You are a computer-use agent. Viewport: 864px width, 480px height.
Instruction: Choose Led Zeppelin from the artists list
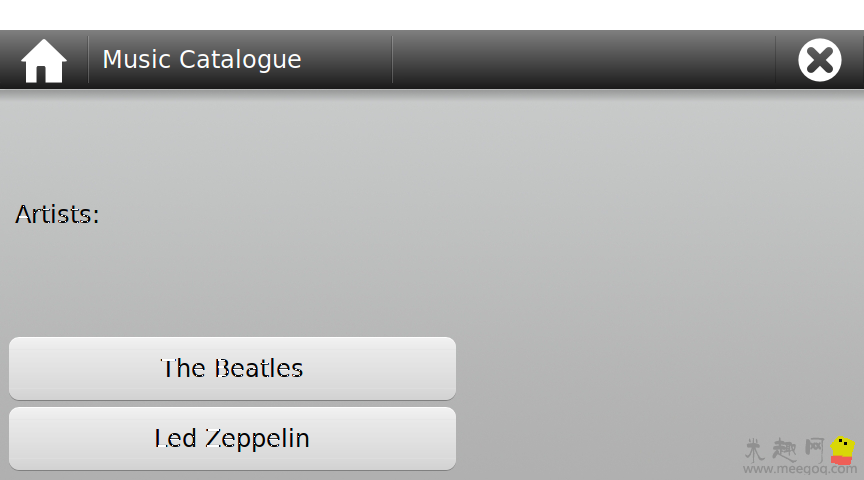coord(232,438)
